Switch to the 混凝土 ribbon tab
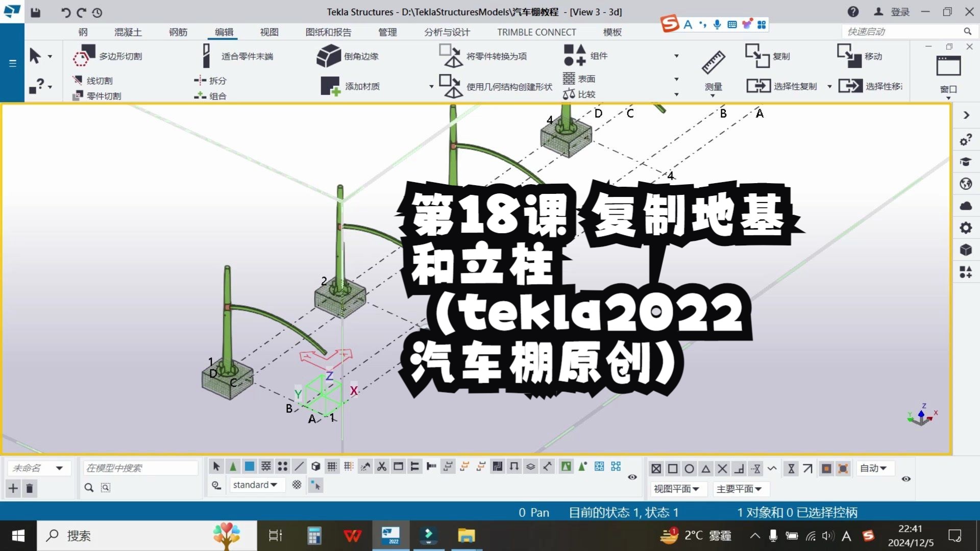Viewport: 980px width, 551px height. click(128, 32)
